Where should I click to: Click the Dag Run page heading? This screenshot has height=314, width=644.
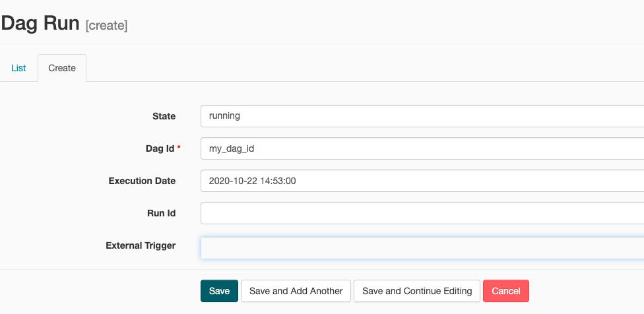tap(40, 23)
